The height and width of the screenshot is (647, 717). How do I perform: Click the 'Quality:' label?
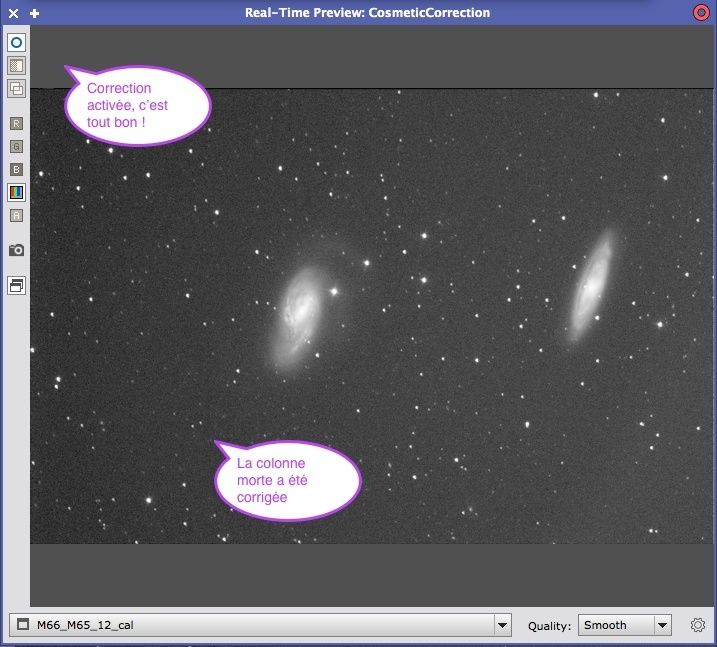tap(549, 626)
